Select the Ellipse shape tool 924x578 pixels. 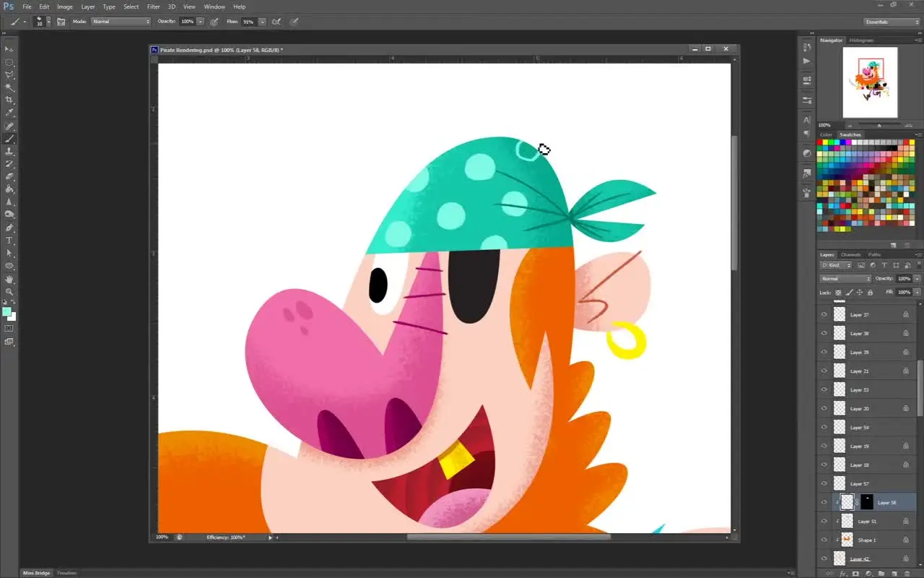click(9, 266)
